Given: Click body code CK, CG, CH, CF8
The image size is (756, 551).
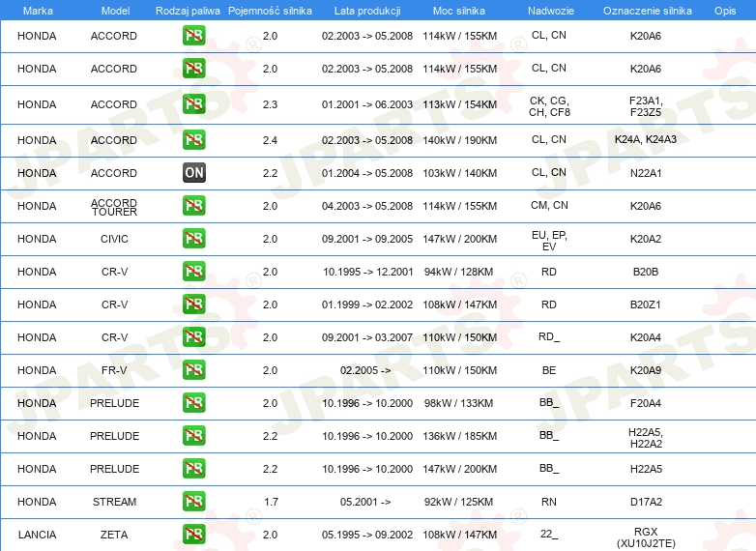Looking at the screenshot, I should pyautogui.click(x=549, y=106).
